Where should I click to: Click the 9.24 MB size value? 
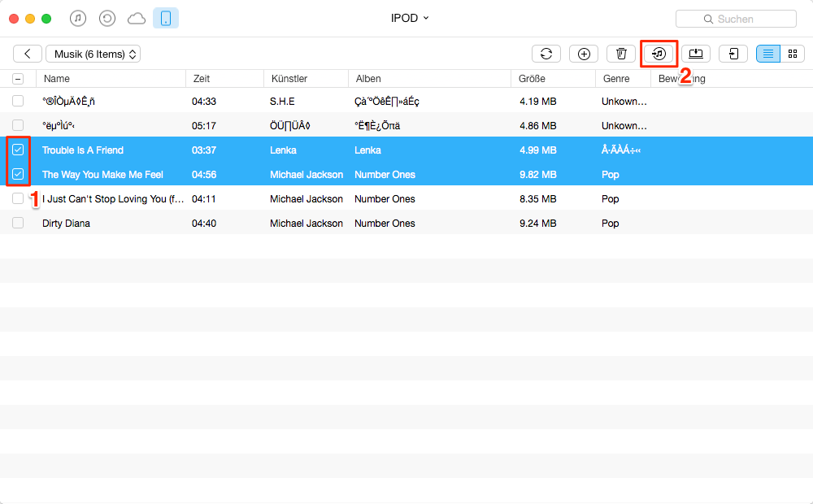pyautogui.click(x=538, y=224)
